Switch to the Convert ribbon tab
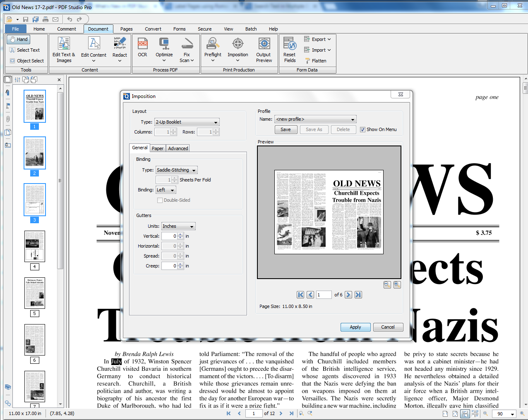Viewport: 528px width, 420px height. pos(153,29)
